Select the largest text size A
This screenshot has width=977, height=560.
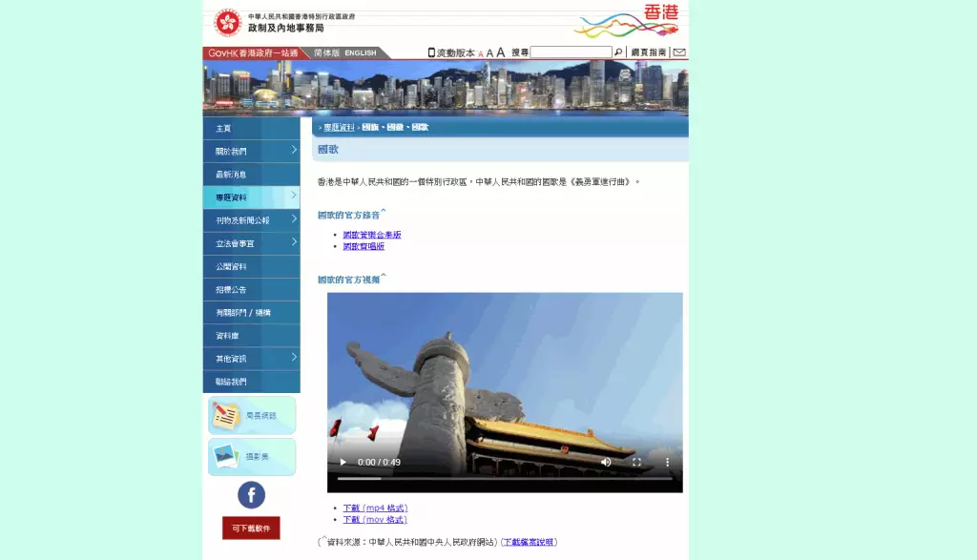coord(501,52)
